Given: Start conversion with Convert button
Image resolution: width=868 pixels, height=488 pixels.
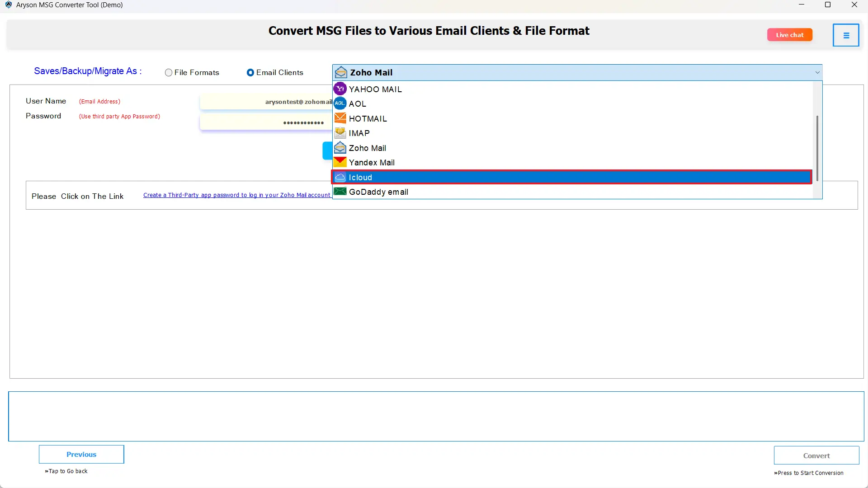Looking at the screenshot, I should tap(816, 455).
